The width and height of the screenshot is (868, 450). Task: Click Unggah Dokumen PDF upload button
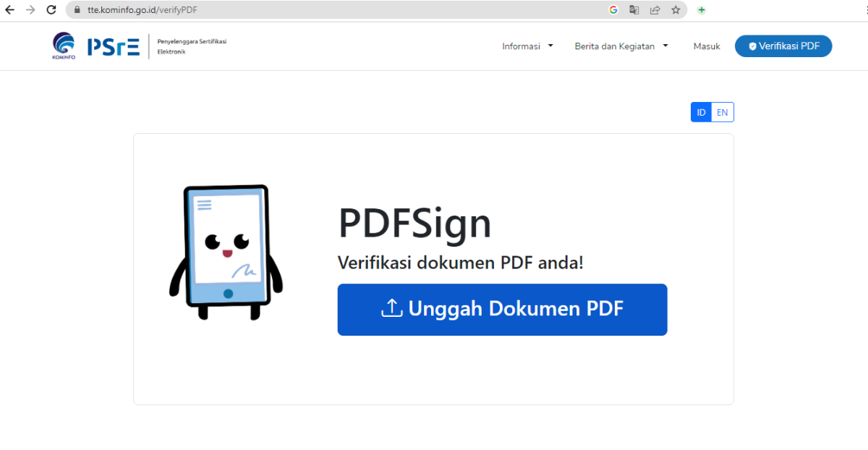point(502,310)
